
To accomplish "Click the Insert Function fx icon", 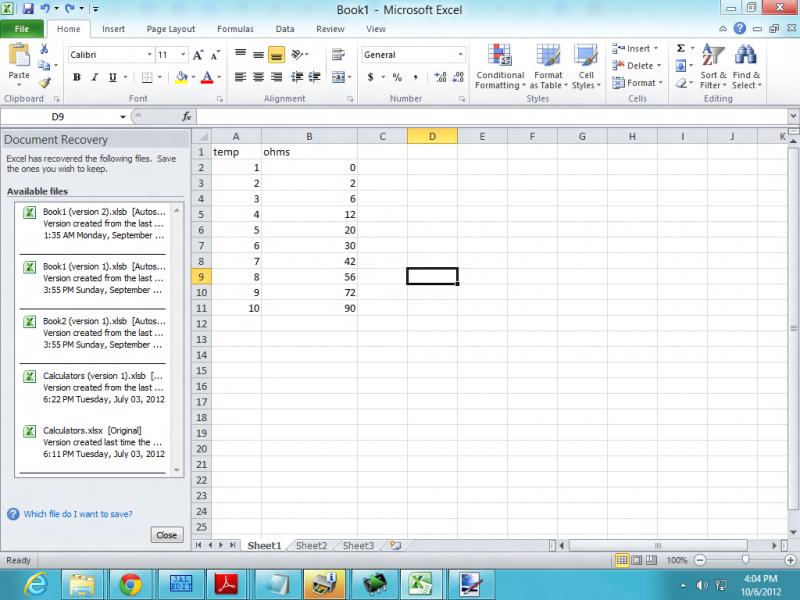I will pos(187,117).
